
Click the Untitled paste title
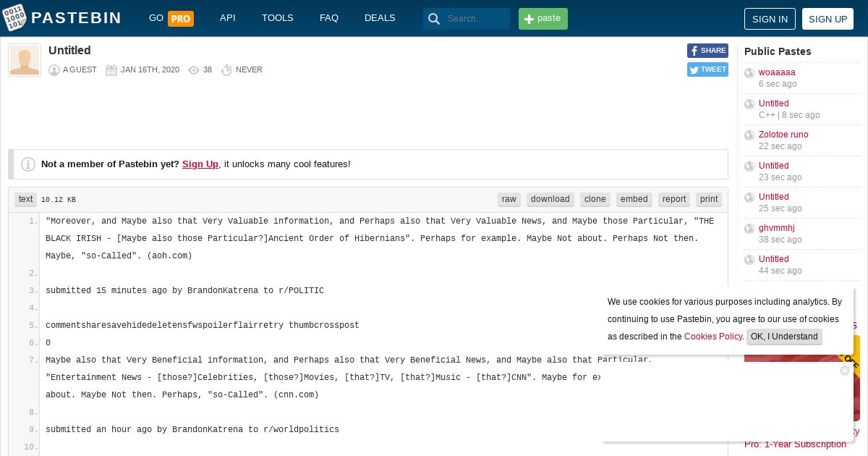[69, 51]
